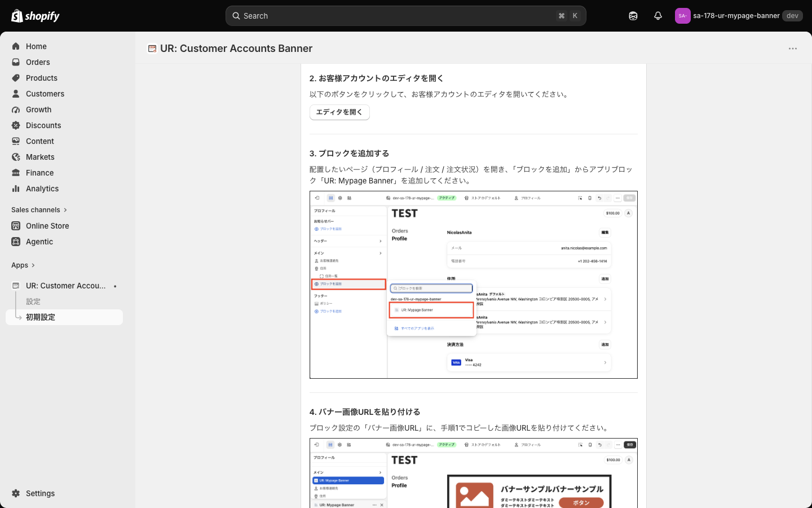Open UR: Customer Accou... app
This screenshot has width=812, height=508.
coord(65,286)
